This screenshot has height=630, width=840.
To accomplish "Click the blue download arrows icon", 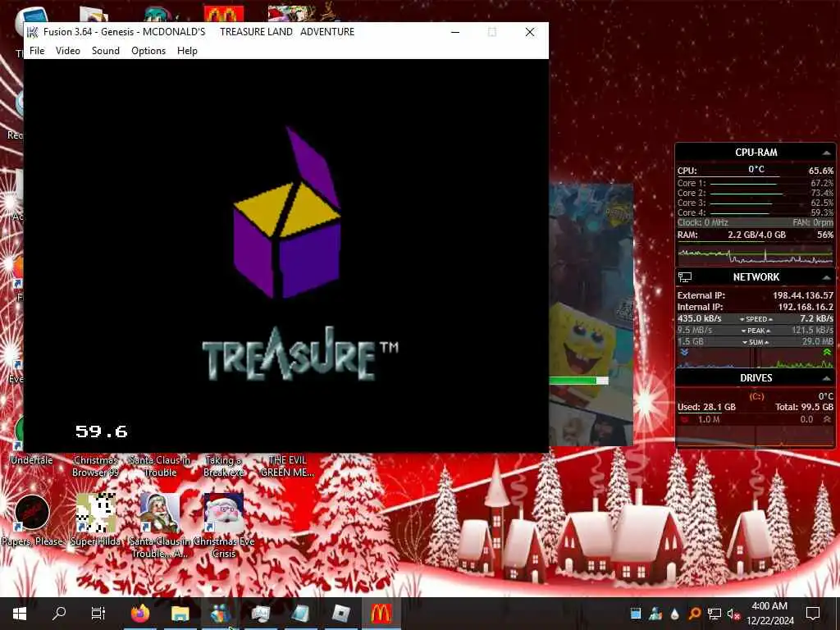I will [684, 353].
